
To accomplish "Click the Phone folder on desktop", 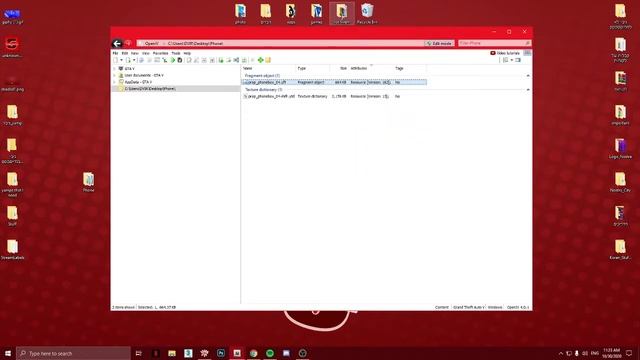I will tap(89, 182).
